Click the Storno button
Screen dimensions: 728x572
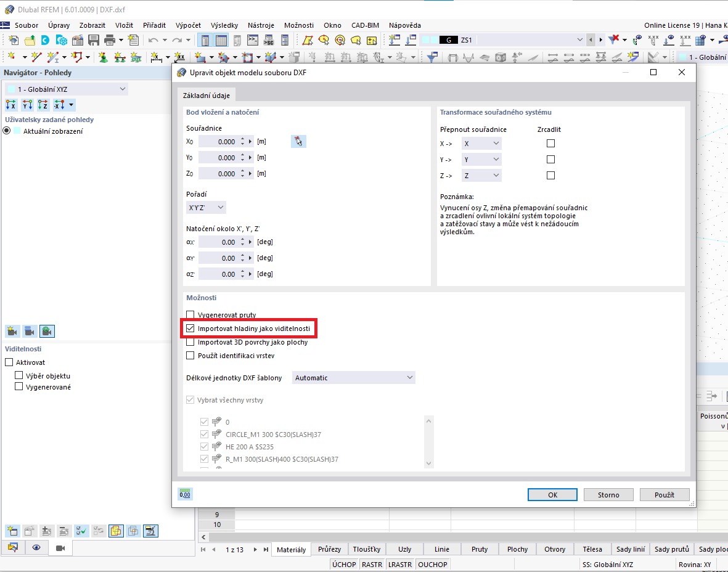pos(608,494)
